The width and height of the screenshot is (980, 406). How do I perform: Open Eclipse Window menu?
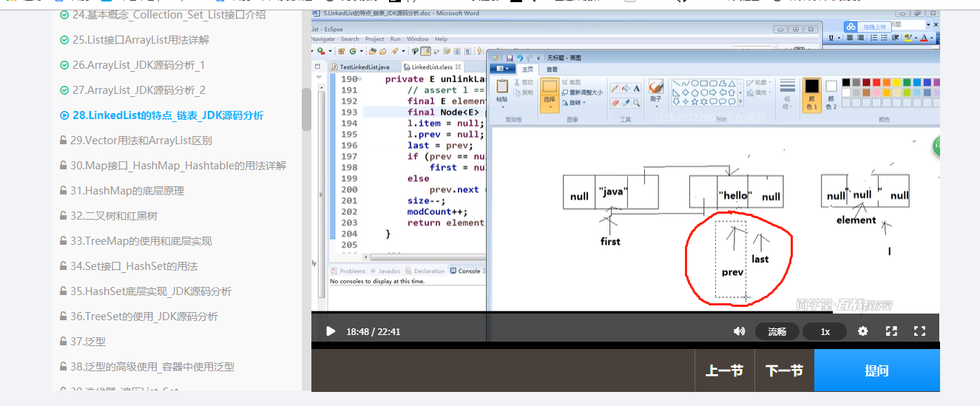[x=418, y=39]
